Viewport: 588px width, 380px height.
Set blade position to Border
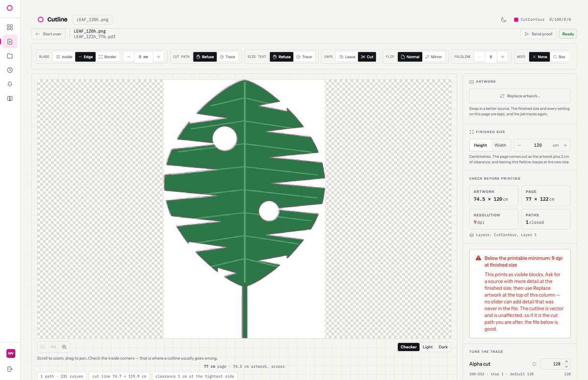(x=107, y=57)
